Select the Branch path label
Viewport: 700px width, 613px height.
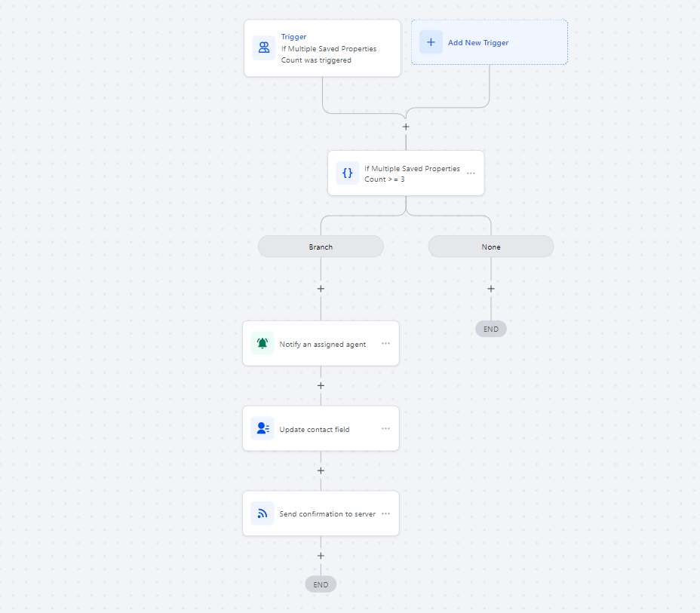click(321, 247)
